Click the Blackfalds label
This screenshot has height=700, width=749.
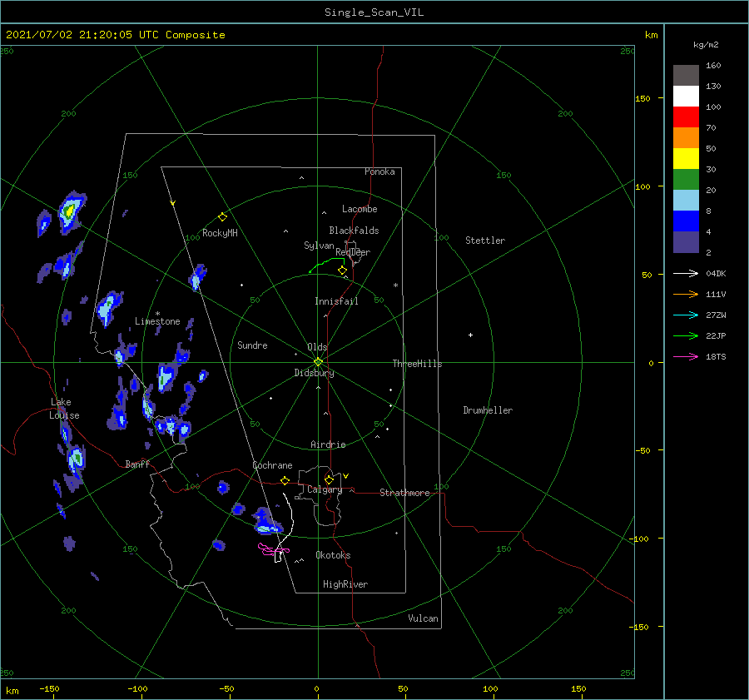point(354,231)
